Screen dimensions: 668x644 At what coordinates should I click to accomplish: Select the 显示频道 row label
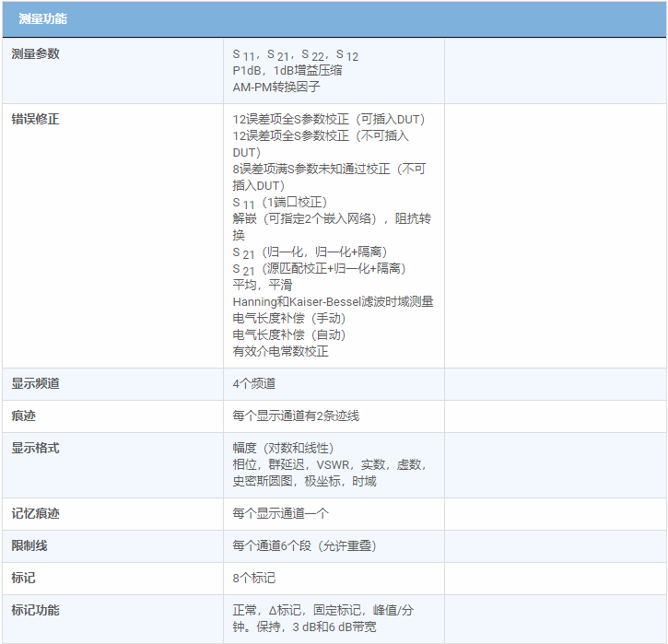pos(35,383)
